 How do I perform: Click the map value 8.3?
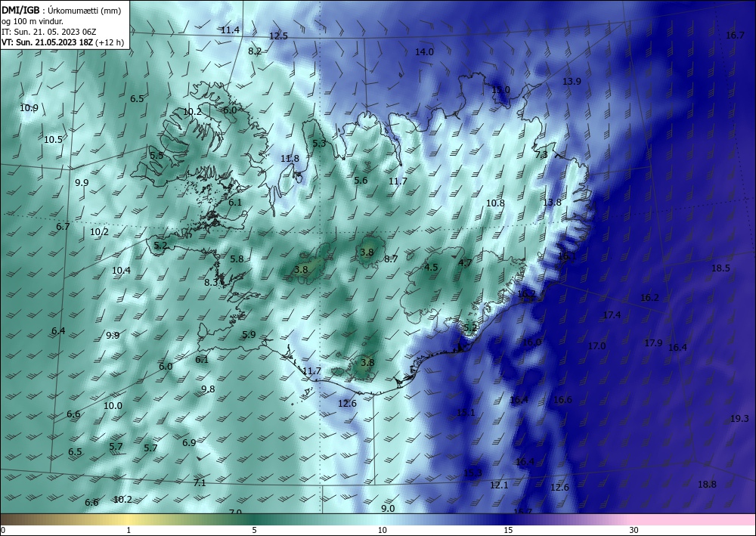coord(211,283)
